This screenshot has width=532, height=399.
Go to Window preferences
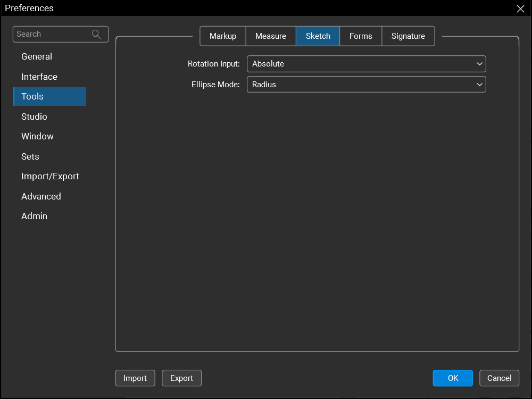(x=37, y=136)
